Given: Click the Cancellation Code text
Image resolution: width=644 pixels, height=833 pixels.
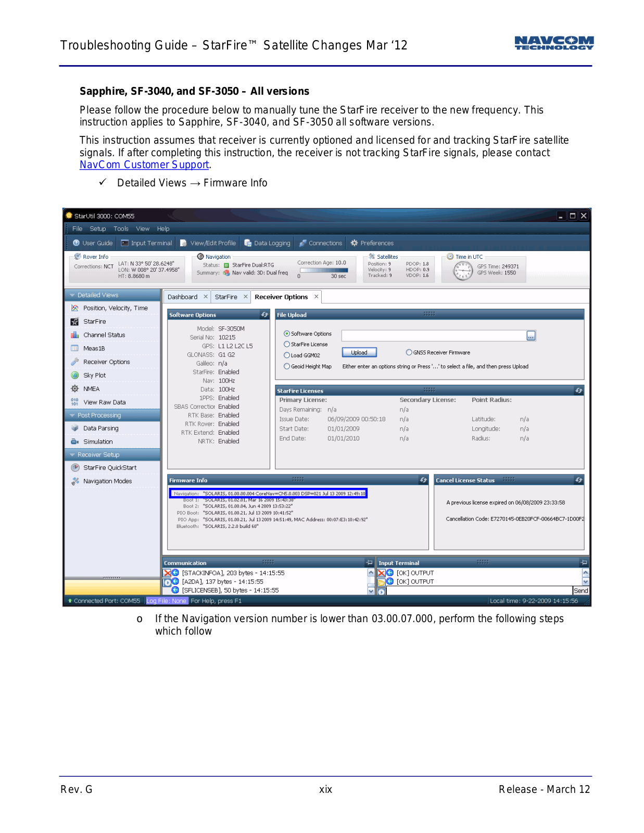Looking at the screenshot, I should click(515, 519).
